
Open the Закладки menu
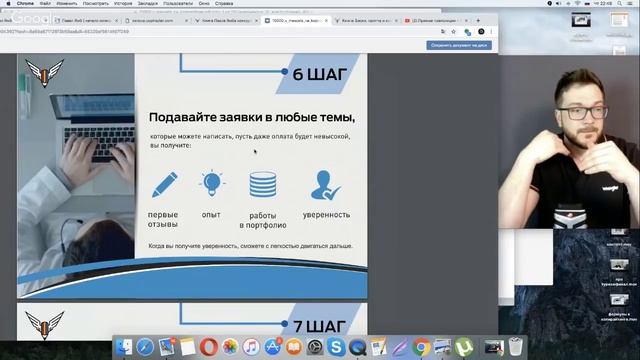(147, 3)
